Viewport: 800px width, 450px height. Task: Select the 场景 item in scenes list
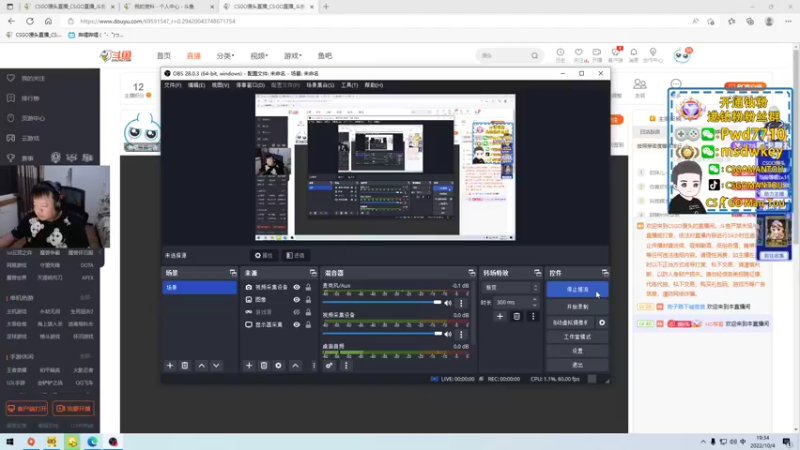click(x=199, y=288)
